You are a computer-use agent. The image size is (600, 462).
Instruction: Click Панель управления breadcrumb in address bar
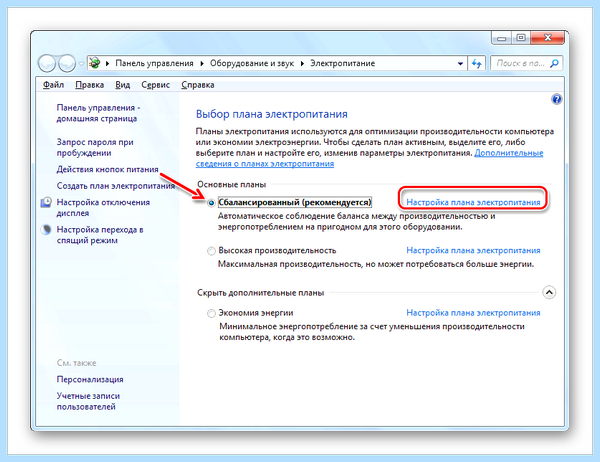[154, 64]
